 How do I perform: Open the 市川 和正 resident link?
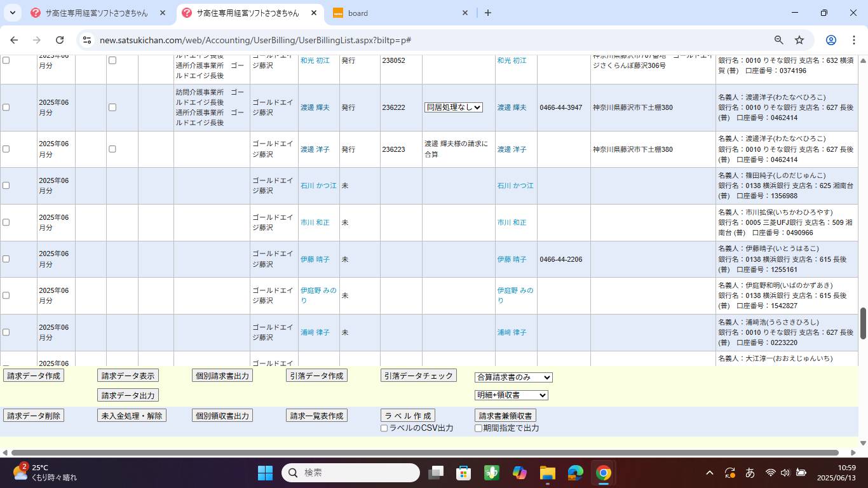coord(315,222)
